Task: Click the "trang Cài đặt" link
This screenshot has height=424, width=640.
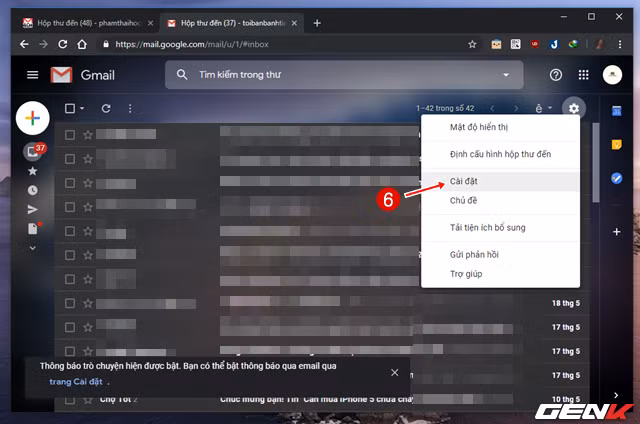Action: (x=76, y=381)
